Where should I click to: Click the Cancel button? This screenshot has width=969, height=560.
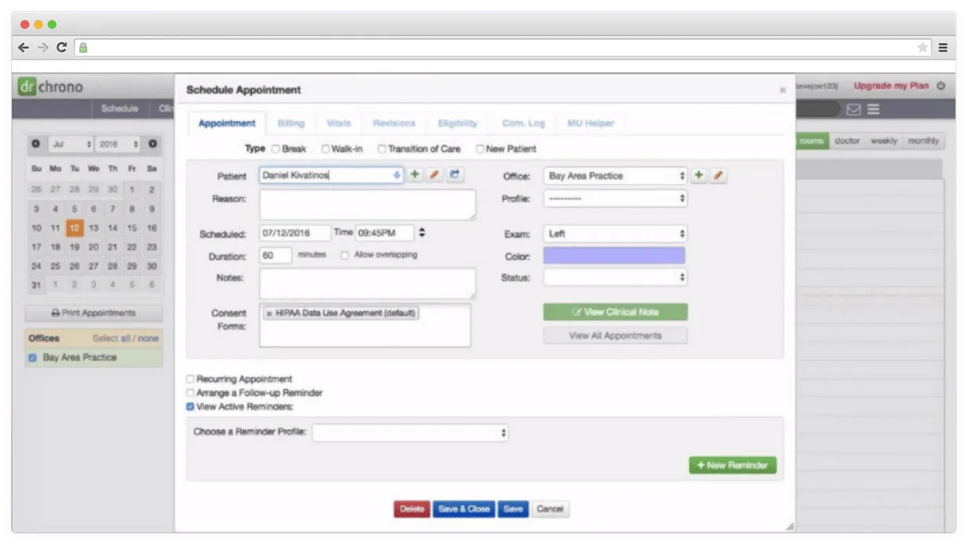tap(550, 509)
